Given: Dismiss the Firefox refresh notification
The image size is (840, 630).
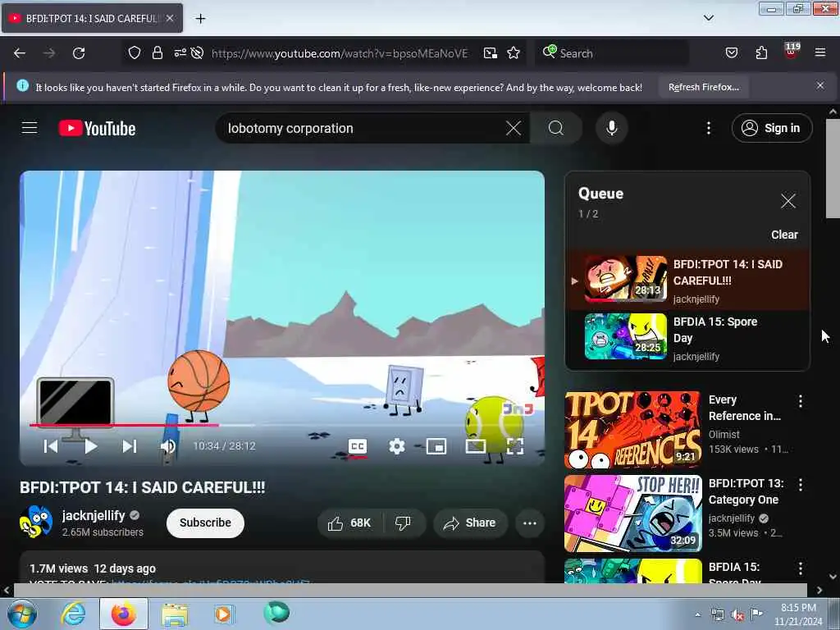Looking at the screenshot, I should [x=819, y=85].
